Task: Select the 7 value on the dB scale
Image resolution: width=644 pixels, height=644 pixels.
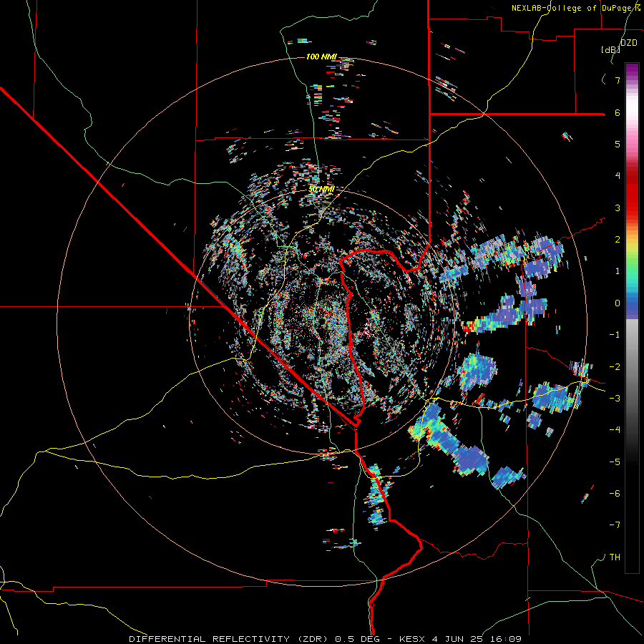Action: click(x=618, y=80)
